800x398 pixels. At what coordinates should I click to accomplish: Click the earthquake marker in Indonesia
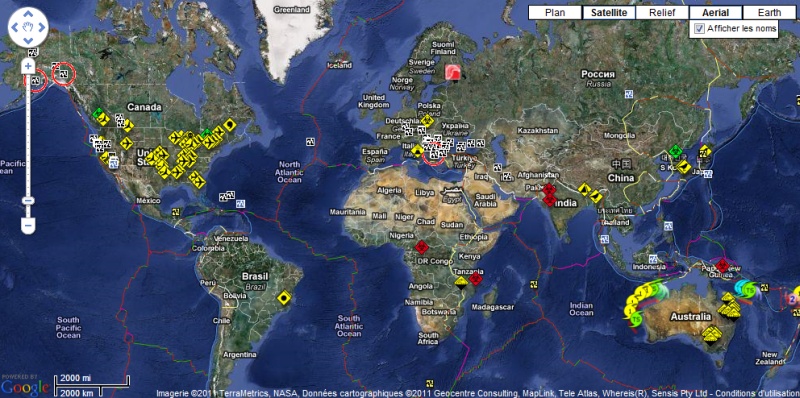[x=652, y=258]
